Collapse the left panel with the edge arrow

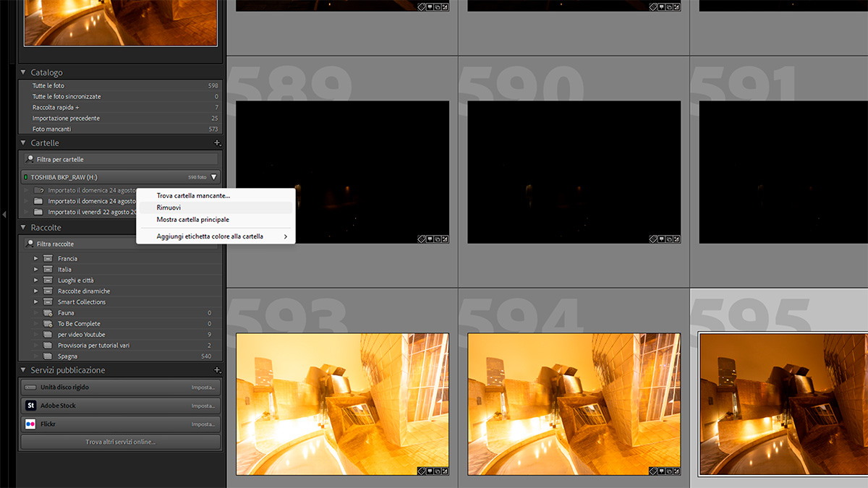[4, 214]
